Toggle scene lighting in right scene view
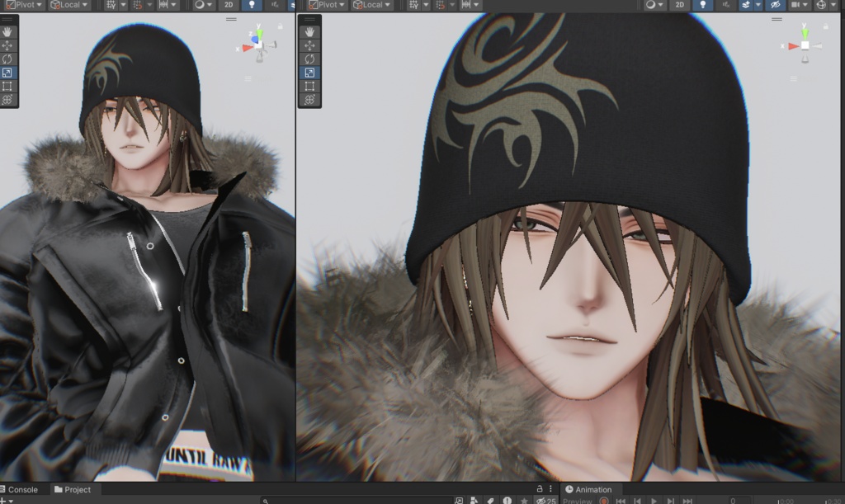Screen dimensions: 845x504 [x=703, y=5]
